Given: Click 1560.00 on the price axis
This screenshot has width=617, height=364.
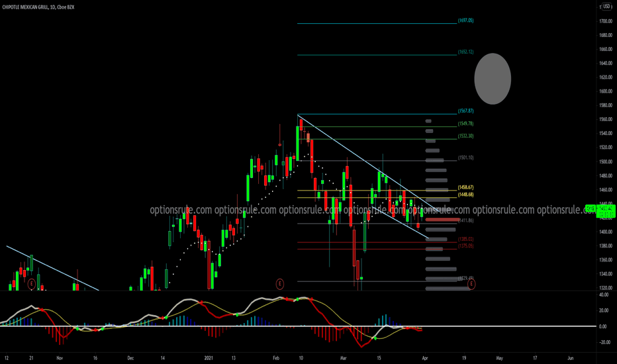Looking at the screenshot, I should pyautogui.click(x=606, y=119).
